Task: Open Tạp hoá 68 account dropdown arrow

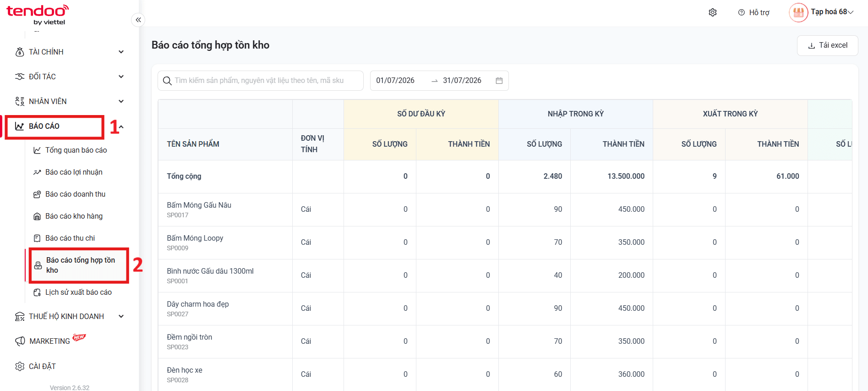Action: [851, 12]
